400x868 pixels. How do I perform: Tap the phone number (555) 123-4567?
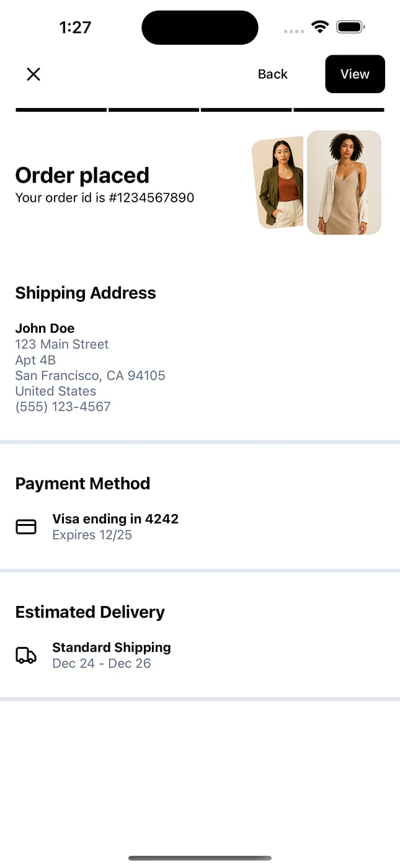pyautogui.click(x=63, y=407)
